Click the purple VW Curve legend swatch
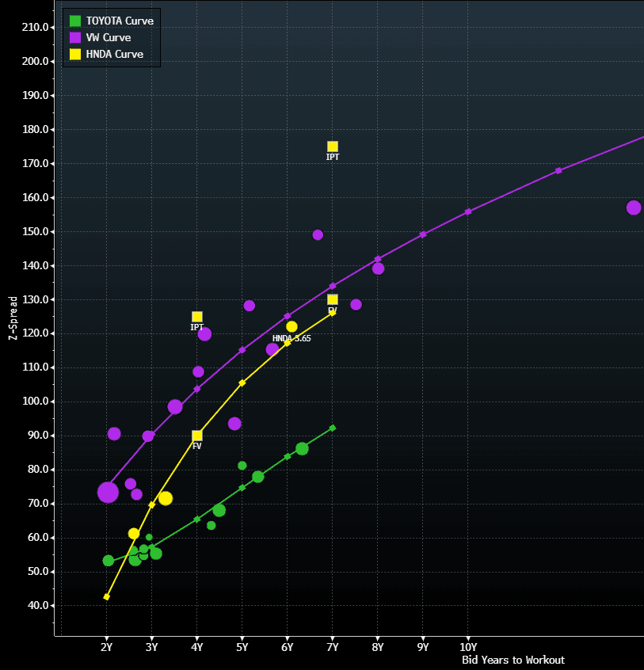This screenshot has height=670, width=644. click(75, 37)
